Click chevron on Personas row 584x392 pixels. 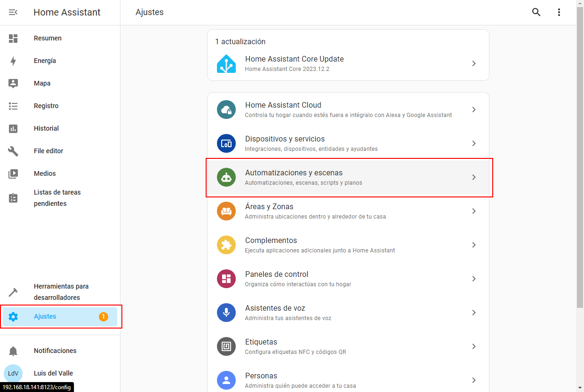coord(474,380)
